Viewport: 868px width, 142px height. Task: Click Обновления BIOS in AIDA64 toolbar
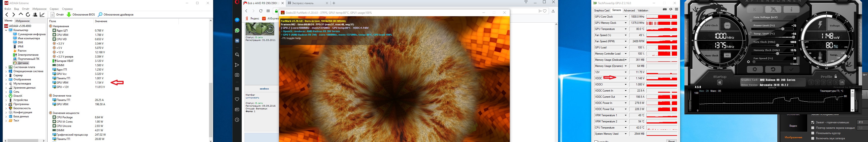81,14
